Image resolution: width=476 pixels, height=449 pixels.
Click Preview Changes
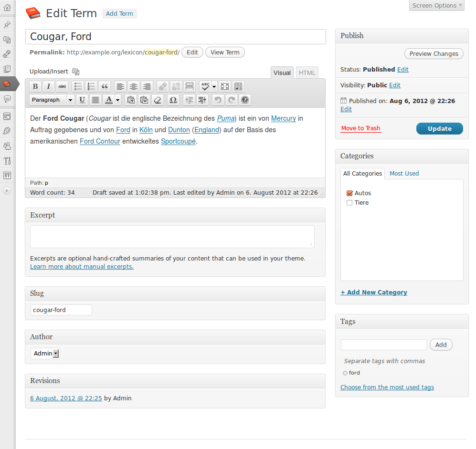[434, 54]
